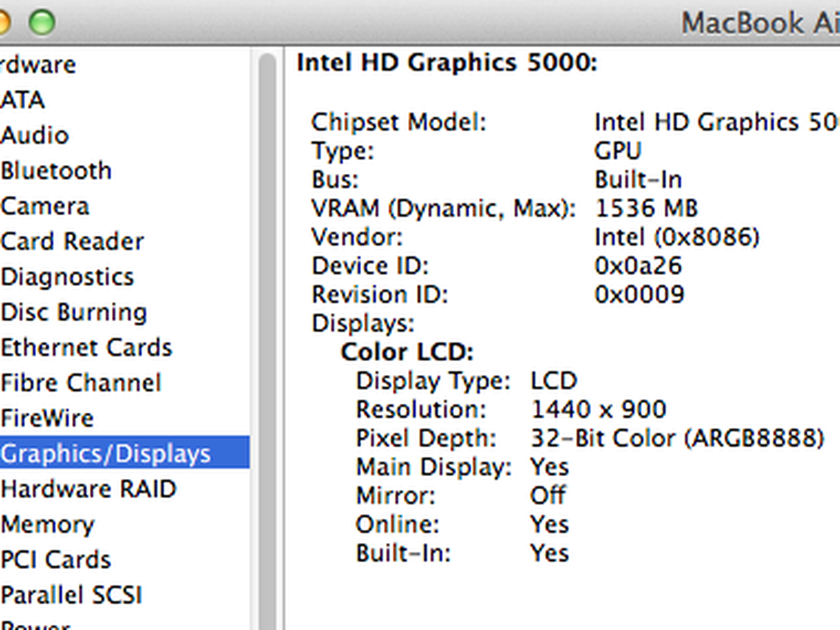This screenshot has width=840, height=630.
Task: Click the Color LCD heading
Action: 407,352
